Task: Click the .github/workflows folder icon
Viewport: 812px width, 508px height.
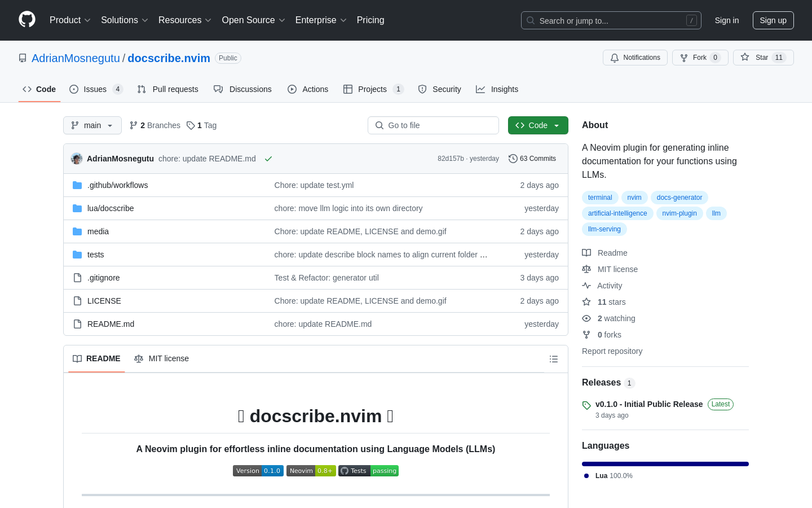Action: [x=77, y=185]
